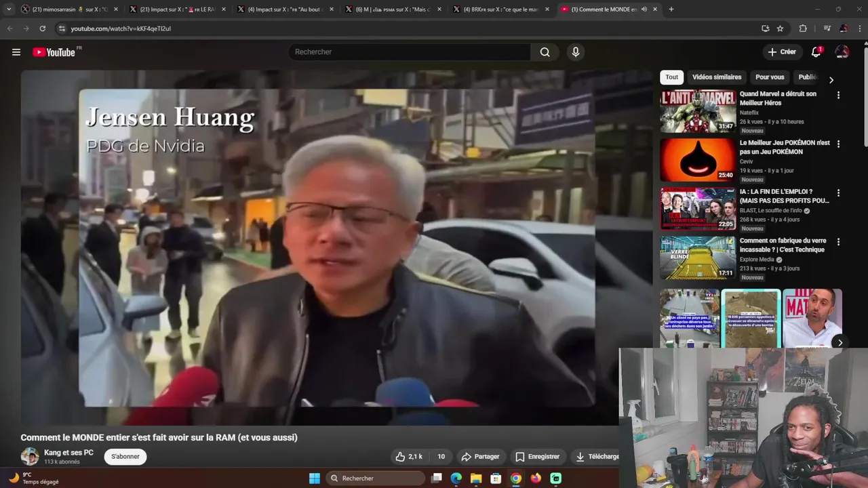
Task: Select the Tout filter chip
Action: point(671,77)
